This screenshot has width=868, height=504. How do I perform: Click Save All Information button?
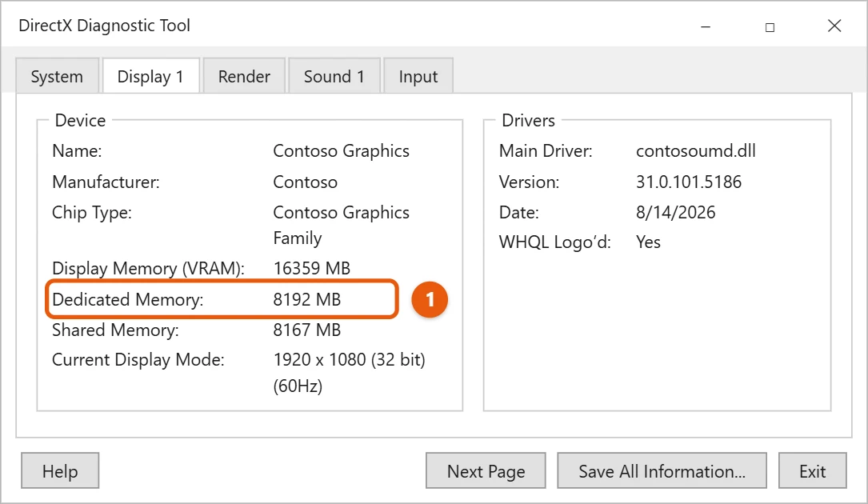coord(662,470)
